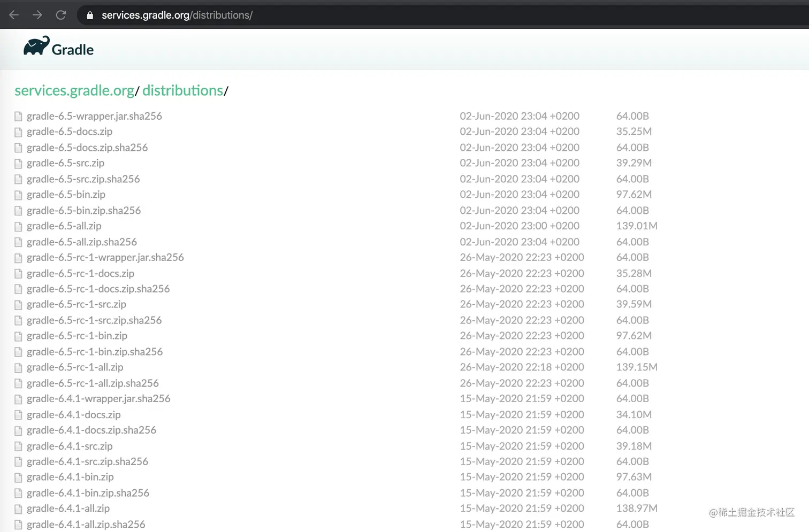Open gradle-6.4.1-wrapper.jar.sha256 link
This screenshot has width=809, height=532.
[x=98, y=399]
